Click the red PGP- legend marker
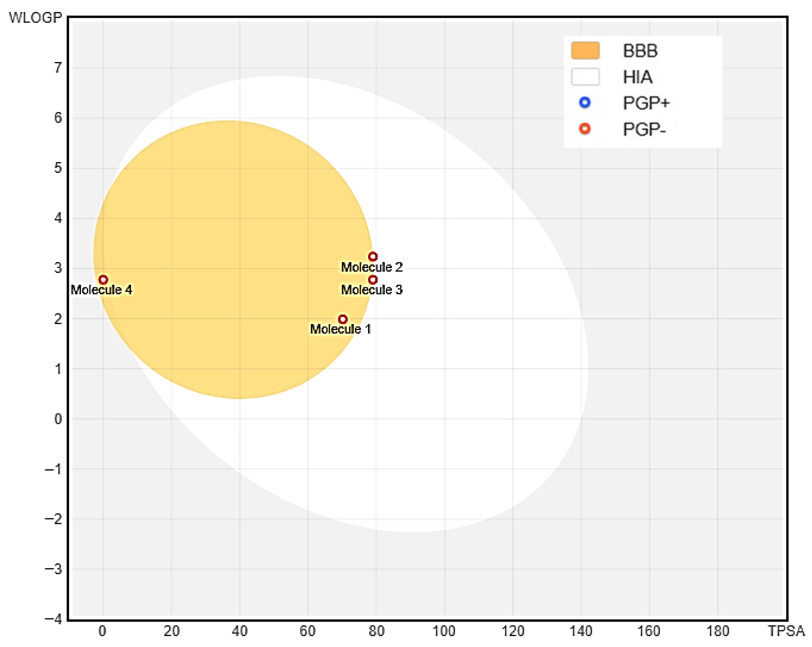This screenshot has height=647, width=812. 584,129
